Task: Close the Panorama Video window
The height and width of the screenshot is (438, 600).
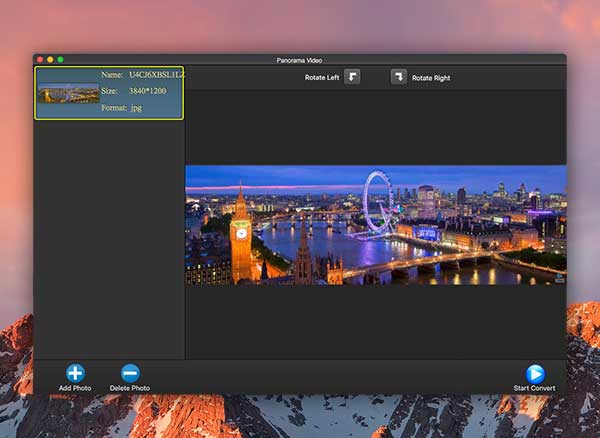Action: pyautogui.click(x=40, y=59)
